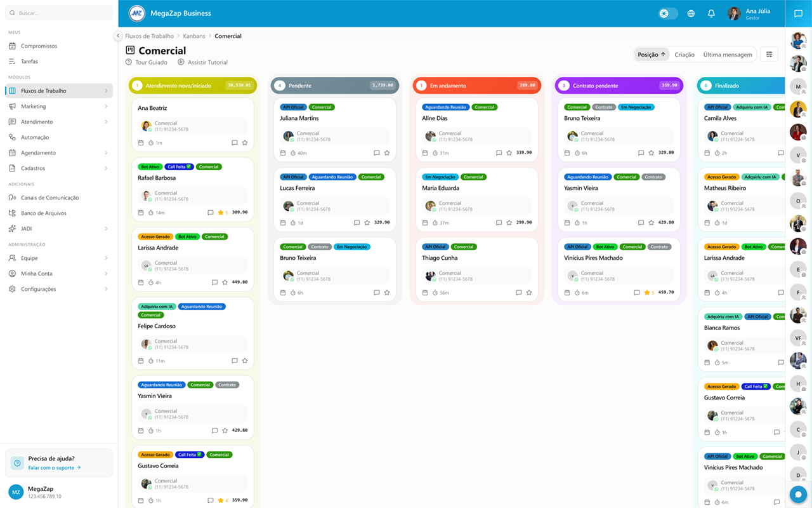812x508 pixels.
Task: Click calendar icon on Matheus Ribeiro card
Action: pyautogui.click(x=707, y=223)
